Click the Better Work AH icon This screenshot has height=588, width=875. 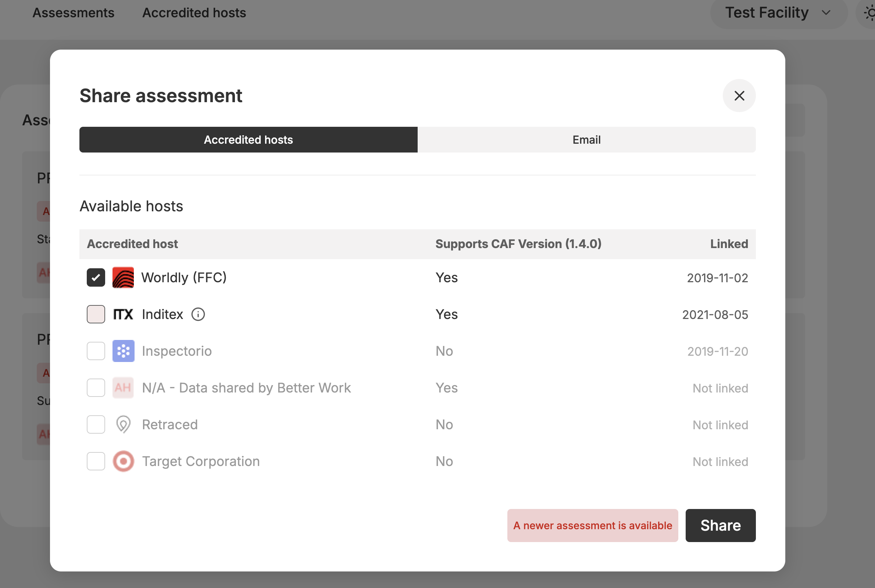[x=123, y=388]
